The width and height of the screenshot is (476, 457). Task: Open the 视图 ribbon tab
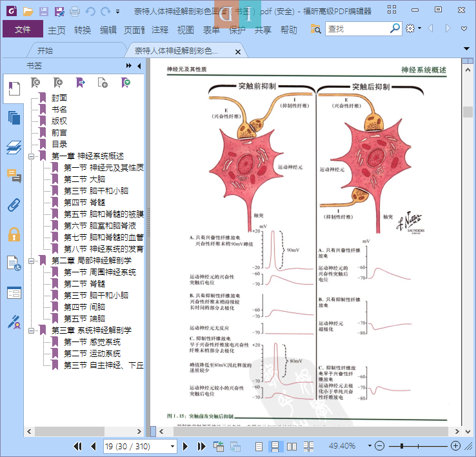(x=186, y=30)
